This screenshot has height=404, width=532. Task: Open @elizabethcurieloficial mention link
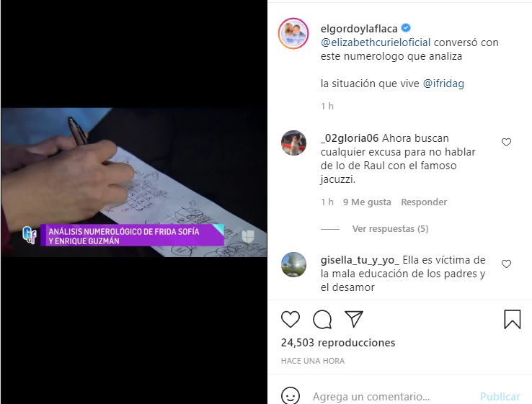[x=376, y=42]
